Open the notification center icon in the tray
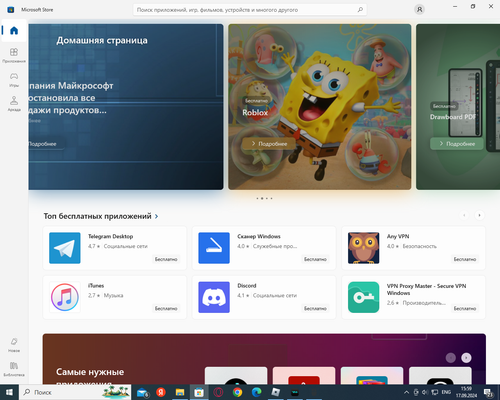The height and width of the screenshot is (400, 500). (488, 392)
